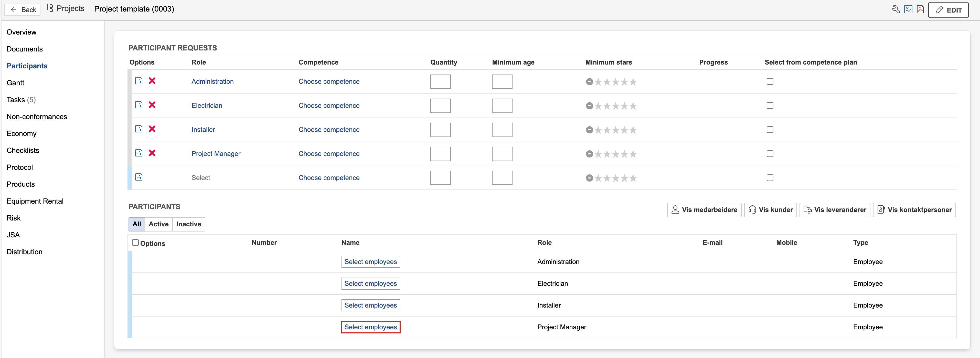This screenshot has width=980, height=358.
Task: Switch to the Active participants tab
Action: coord(158,224)
